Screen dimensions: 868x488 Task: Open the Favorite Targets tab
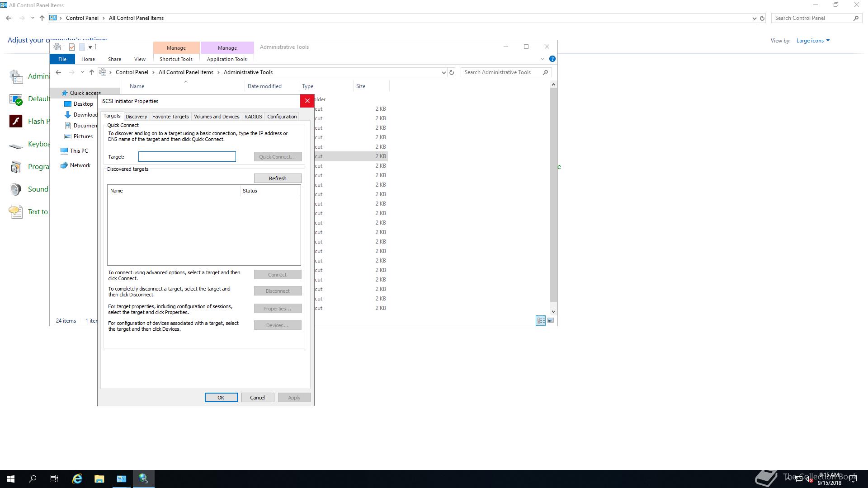[170, 117]
